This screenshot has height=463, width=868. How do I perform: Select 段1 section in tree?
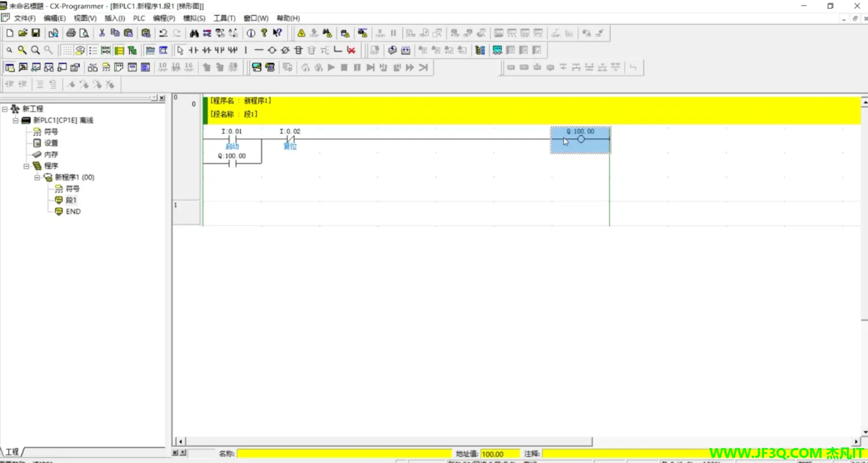[71, 200]
